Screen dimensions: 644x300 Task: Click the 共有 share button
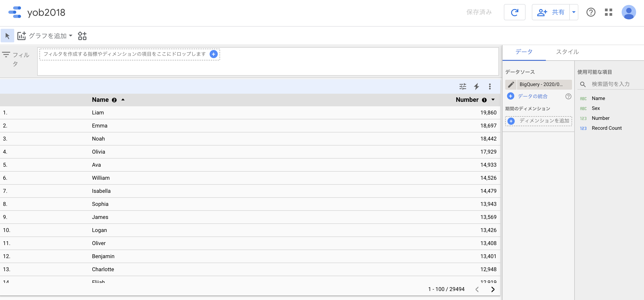(551, 12)
